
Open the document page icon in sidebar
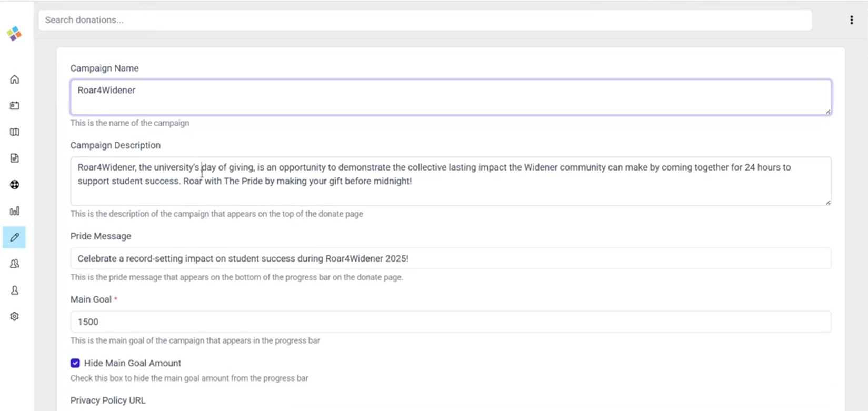click(15, 158)
